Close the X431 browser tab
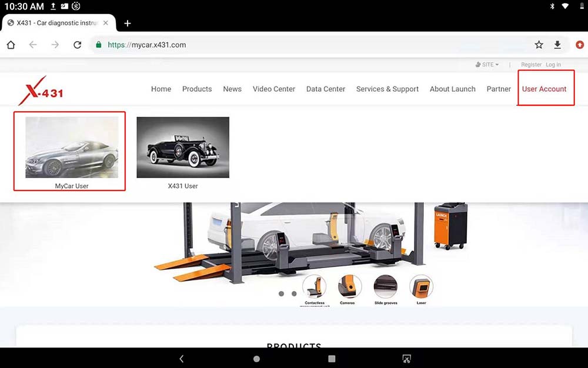 click(106, 23)
